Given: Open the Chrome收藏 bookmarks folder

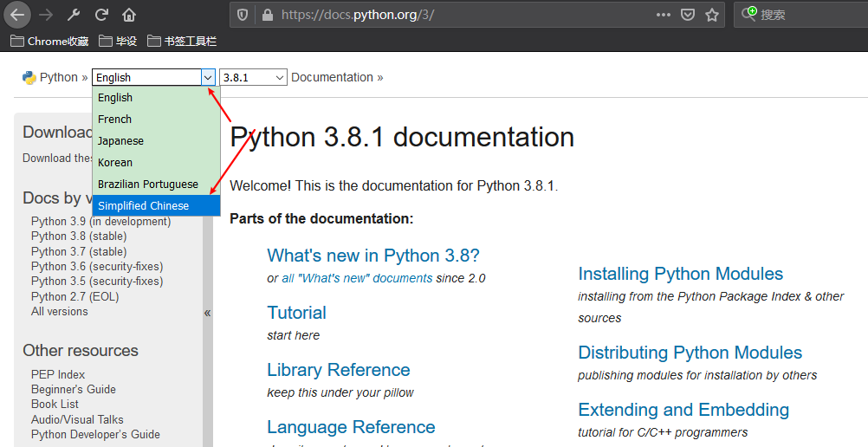Looking at the screenshot, I should (x=50, y=41).
